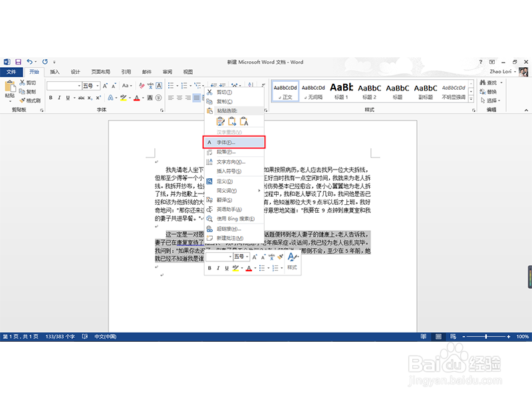This screenshot has width=532, height=399.
Task: Click the strikethrough icon in Font group
Action: point(80,96)
